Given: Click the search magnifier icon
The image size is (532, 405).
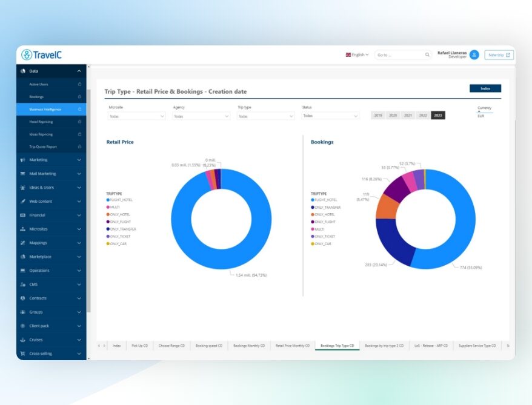Looking at the screenshot, I should [x=427, y=54].
